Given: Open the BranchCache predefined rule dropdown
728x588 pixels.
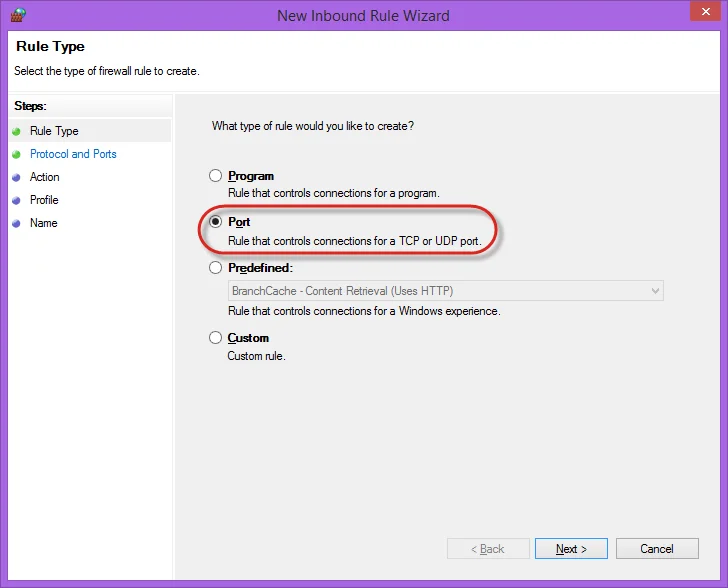Looking at the screenshot, I should tap(446, 291).
